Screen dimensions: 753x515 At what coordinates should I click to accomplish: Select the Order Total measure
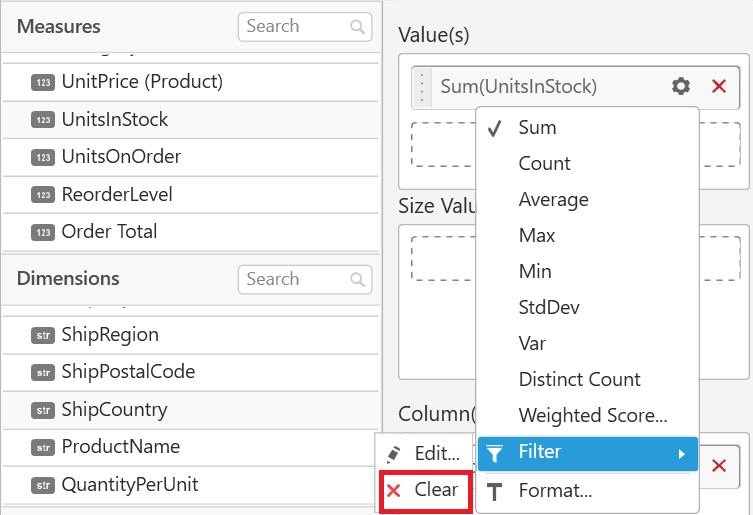tap(109, 232)
